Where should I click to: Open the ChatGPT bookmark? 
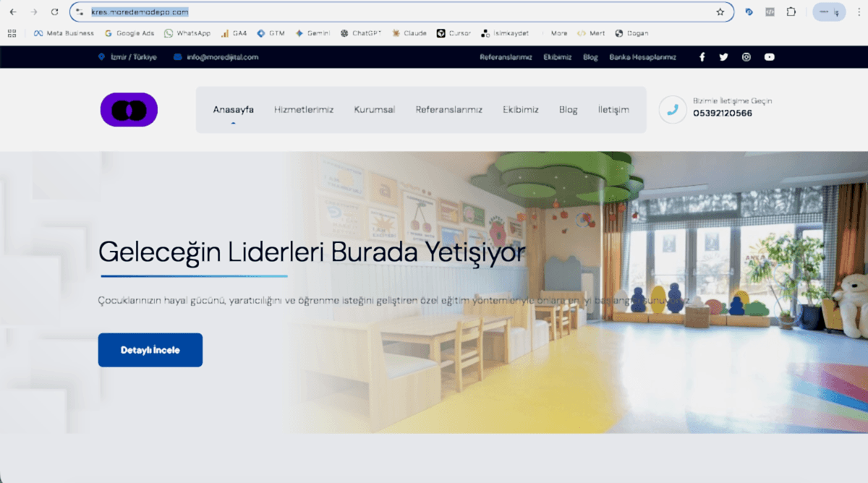(x=360, y=33)
